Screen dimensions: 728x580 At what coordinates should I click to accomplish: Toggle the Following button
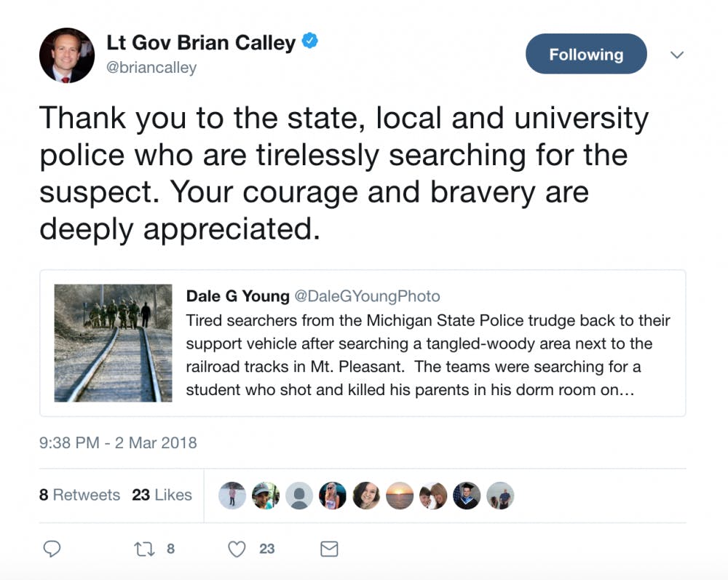[585, 55]
